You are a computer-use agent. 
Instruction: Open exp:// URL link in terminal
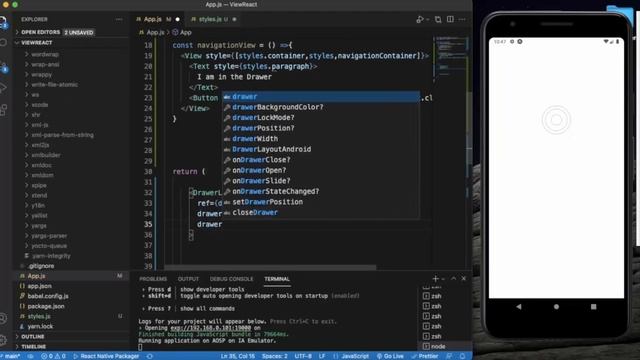coord(210,328)
